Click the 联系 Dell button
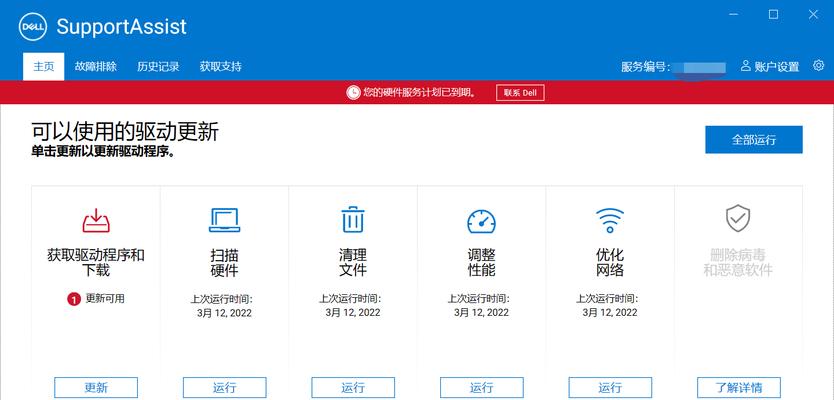The image size is (834, 400). 520,93
